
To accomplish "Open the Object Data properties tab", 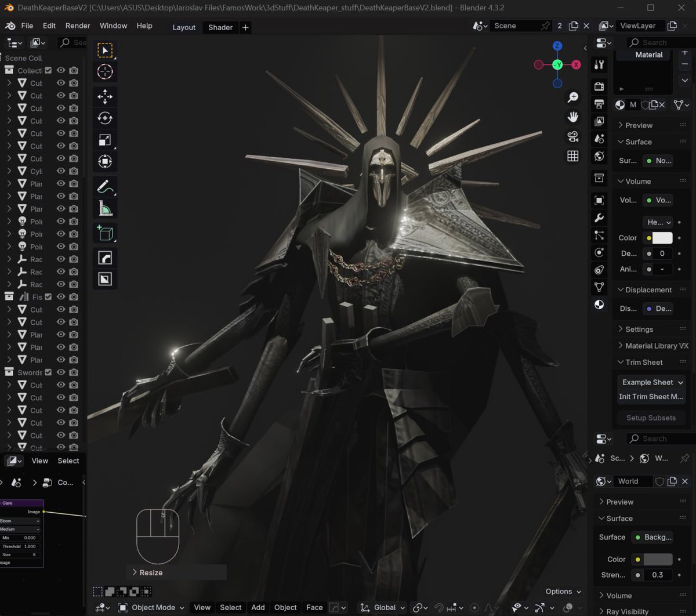I will coord(599,287).
